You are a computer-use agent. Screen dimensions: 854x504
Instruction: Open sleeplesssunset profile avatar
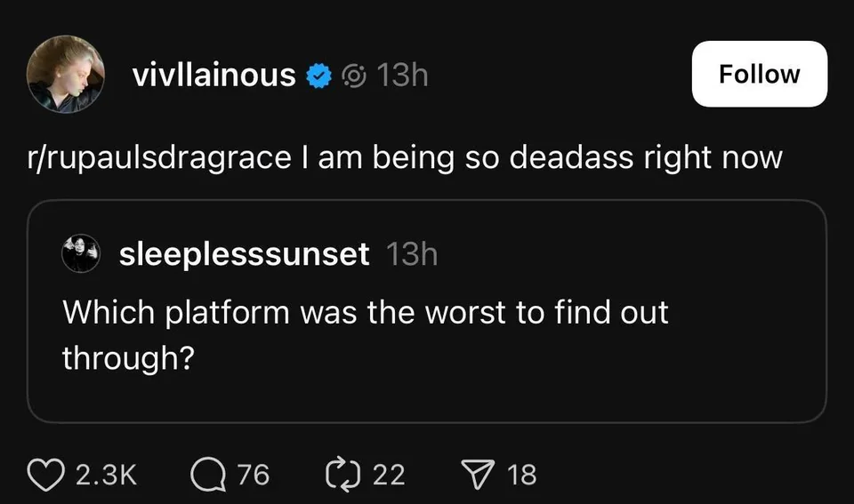[81, 253]
